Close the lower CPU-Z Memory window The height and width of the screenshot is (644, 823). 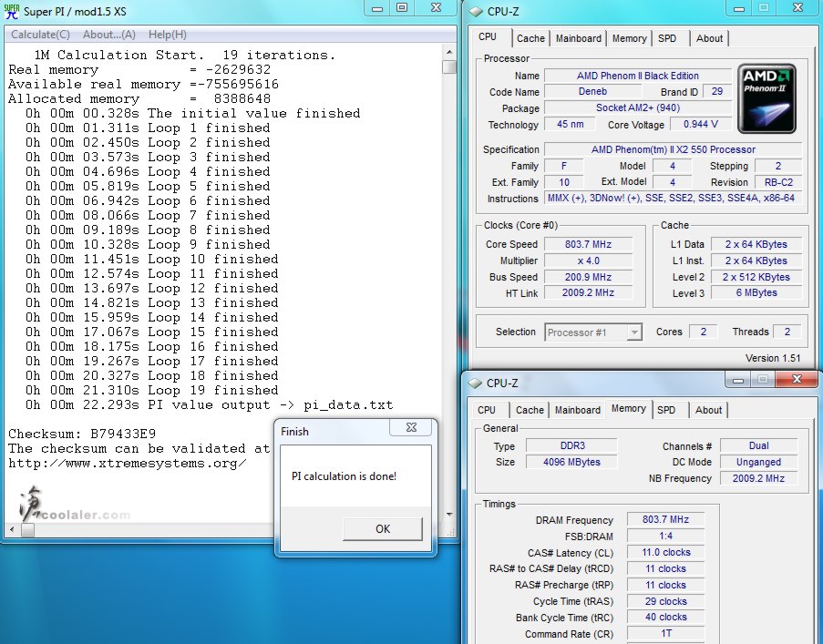pyautogui.click(x=797, y=379)
